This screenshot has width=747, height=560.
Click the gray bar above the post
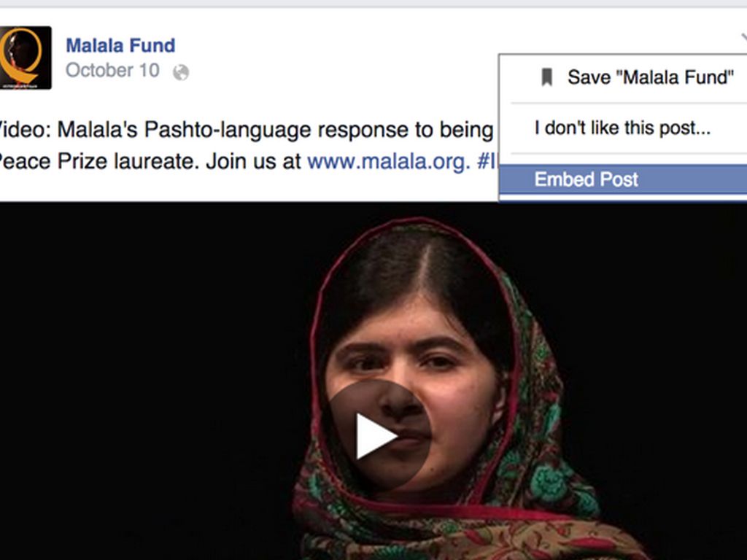pyautogui.click(x=373, y=4)
